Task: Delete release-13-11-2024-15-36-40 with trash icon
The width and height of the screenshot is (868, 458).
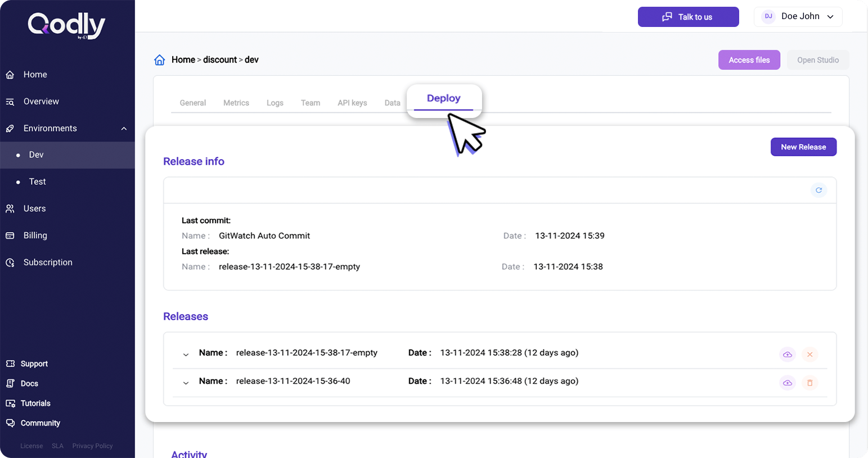Action: 809,383
